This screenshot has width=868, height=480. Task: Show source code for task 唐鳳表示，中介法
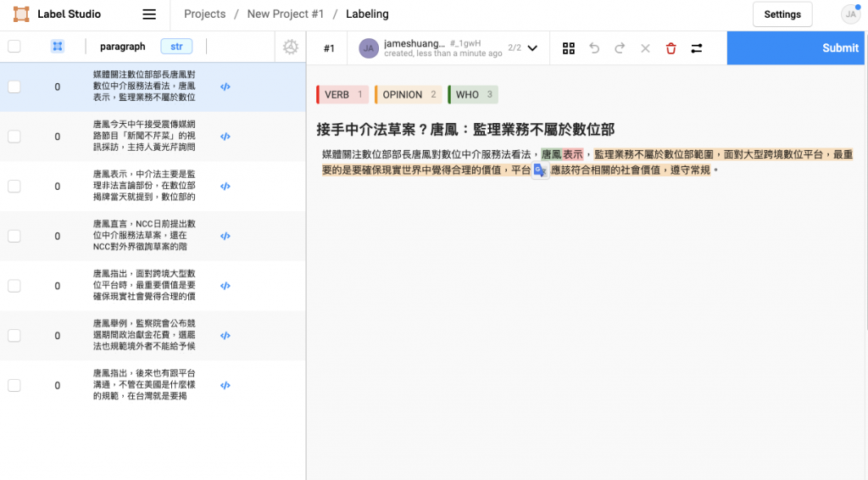225,187
